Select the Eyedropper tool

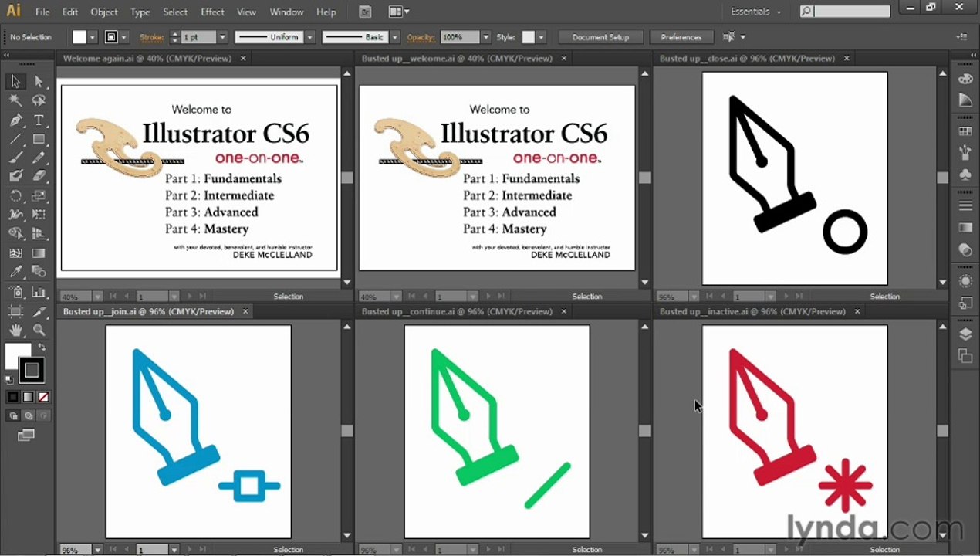[x=15, y=272]
